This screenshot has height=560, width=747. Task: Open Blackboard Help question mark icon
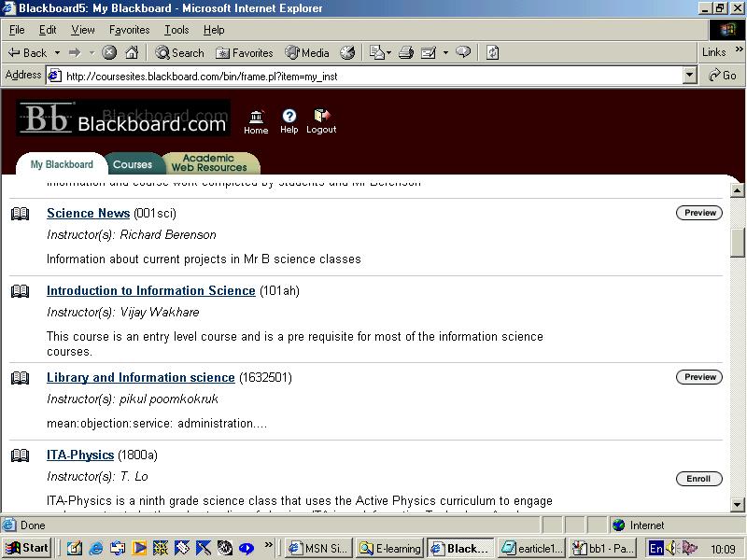289,121
